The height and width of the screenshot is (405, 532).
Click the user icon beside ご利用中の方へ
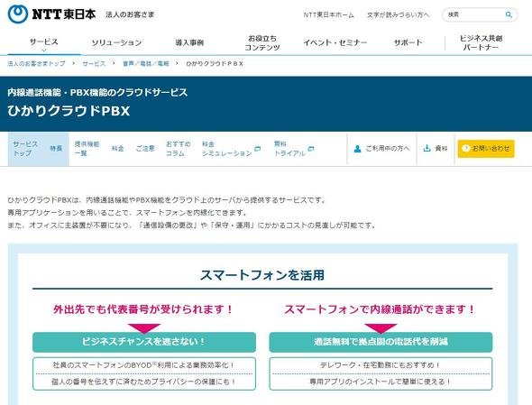357,149
